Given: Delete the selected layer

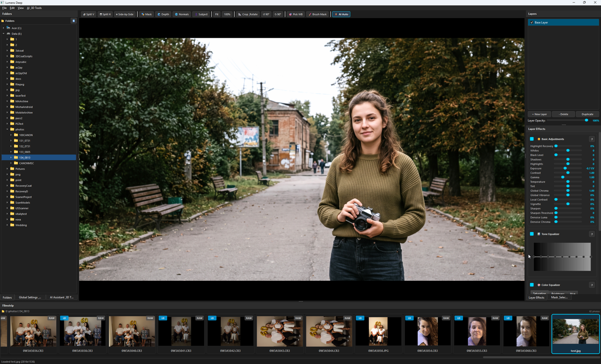Looking at the screenshot, I should (x=563, y=114).
